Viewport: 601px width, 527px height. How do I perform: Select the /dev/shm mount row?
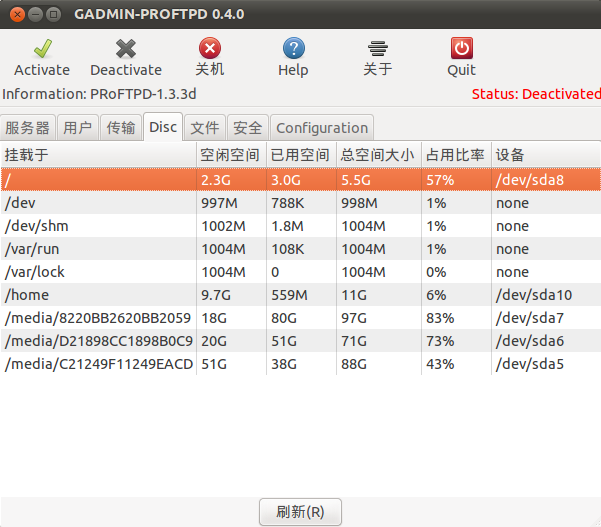(x=300, y=226)
